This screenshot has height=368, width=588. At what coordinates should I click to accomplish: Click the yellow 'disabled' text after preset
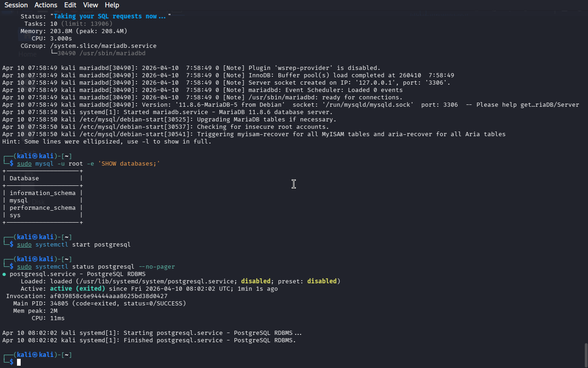point(322,282)
